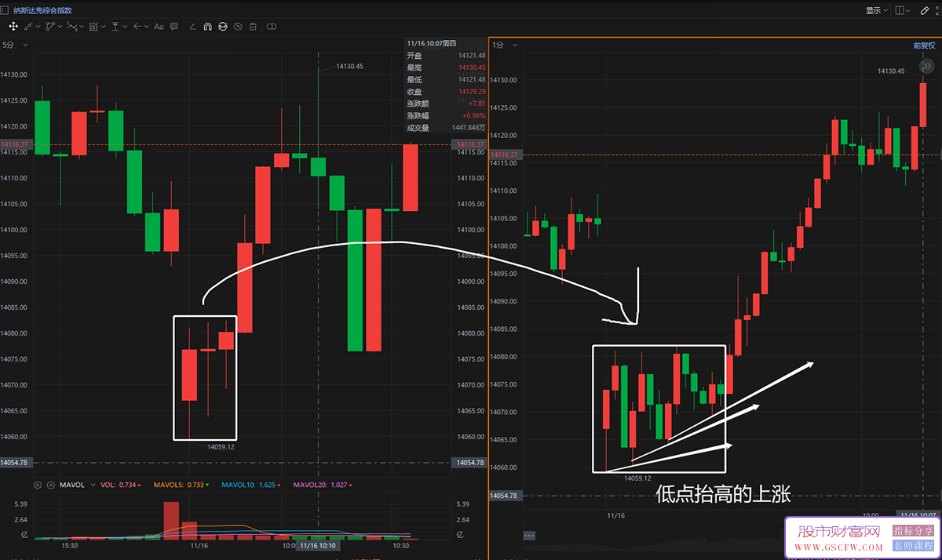This screenshot has width=942, height=560.
Task: Toggle hide-all-drawings eye icon
Action: coord(238,27)
